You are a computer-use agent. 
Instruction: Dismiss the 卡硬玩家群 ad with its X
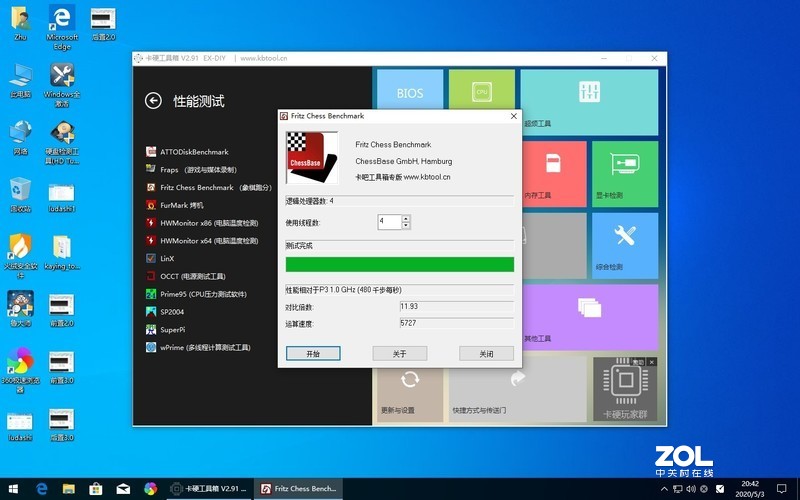[652, 362]
